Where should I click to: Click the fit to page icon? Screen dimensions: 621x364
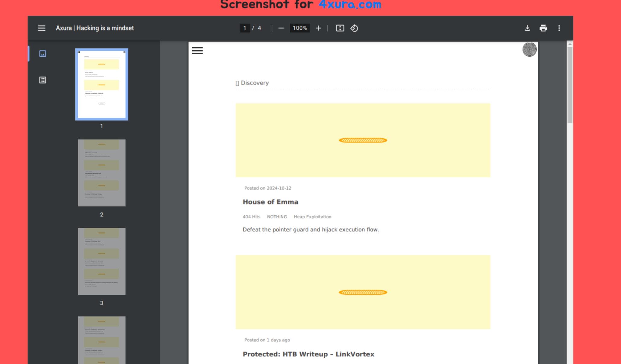340,28
